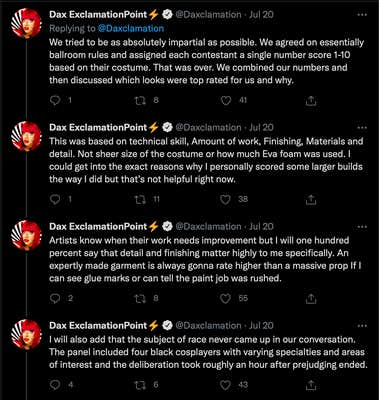
Task: Open more options on the last tweet
Action: 362,326
